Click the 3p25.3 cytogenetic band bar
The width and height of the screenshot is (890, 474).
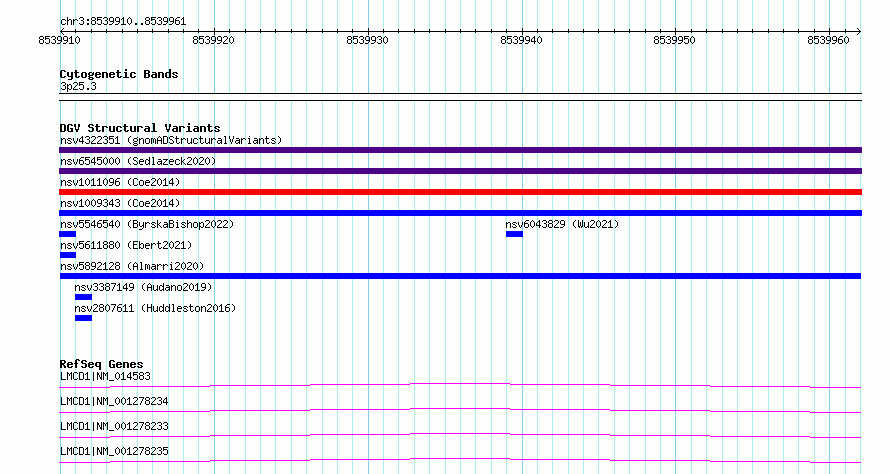tap(460, 97)
